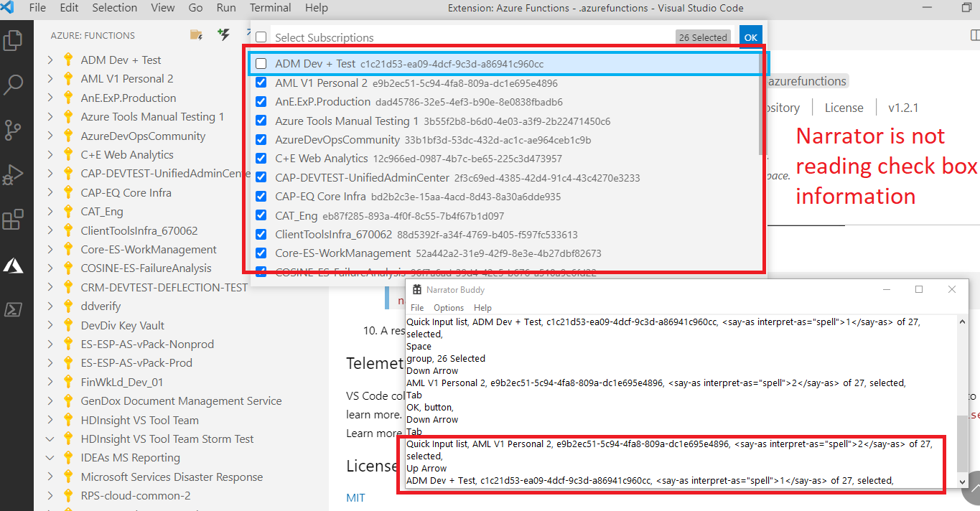The height and width of the screenshot is (511, 980).
Task: Expand the ADM Dev + Test tree node
Action: [x=50, y=60]
